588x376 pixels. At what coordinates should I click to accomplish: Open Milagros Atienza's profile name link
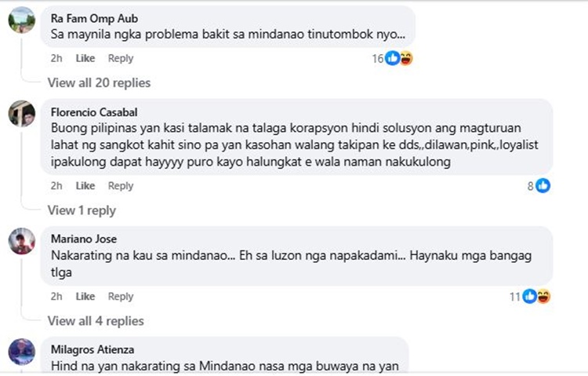click(94, 349)
